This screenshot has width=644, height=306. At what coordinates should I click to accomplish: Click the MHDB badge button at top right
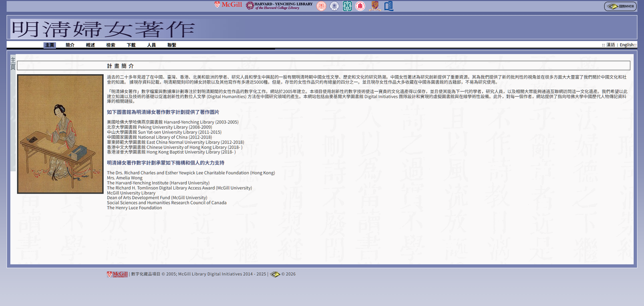(x=620, y=6)
